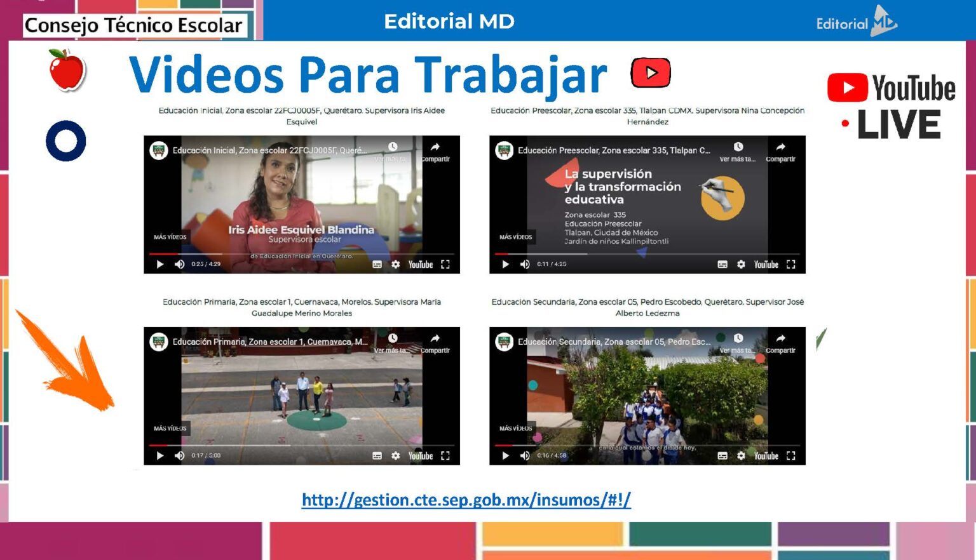
Task: Click the Educación Primaria video thumbnail
Action: 302,396
